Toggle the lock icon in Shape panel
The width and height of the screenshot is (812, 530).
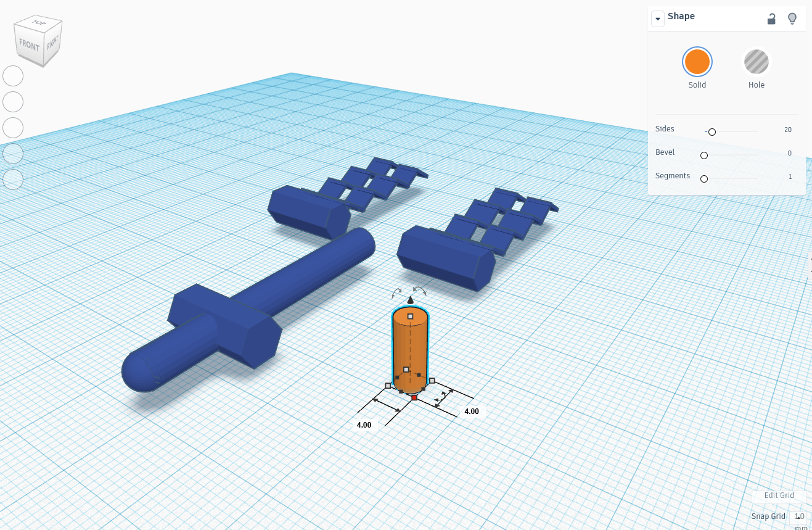tap(771, 19)
